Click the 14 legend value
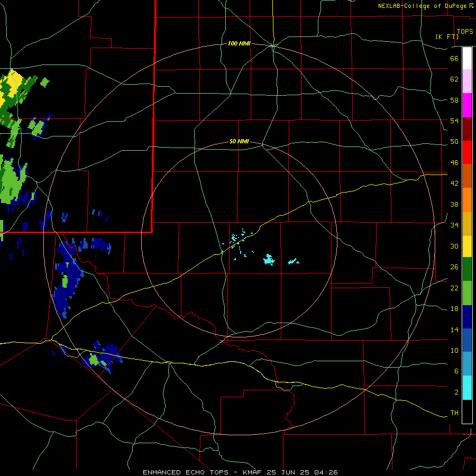 pyautogui.click(x=454, y=329)
